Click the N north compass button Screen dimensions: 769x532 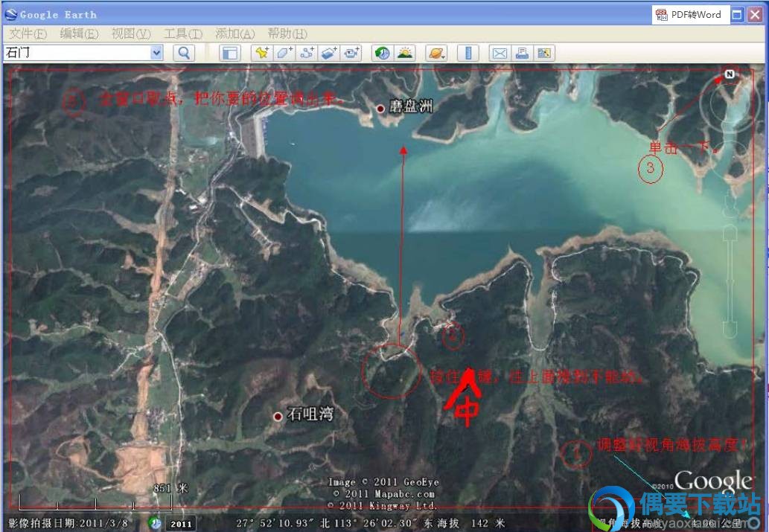pyautogui.click(x=730, y=74)
